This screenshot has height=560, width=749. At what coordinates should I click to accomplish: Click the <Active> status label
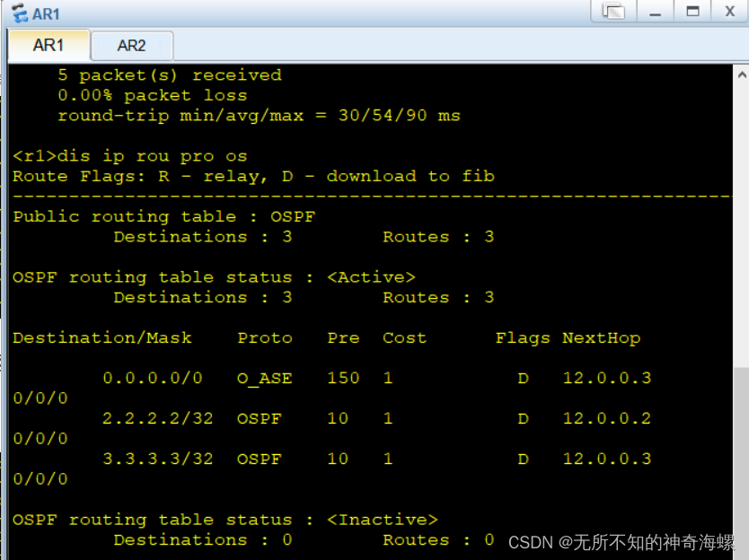pos(370,276)
